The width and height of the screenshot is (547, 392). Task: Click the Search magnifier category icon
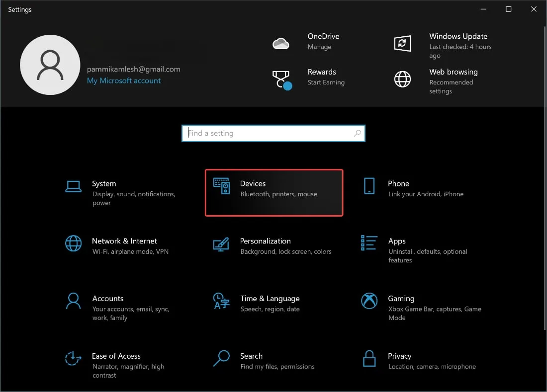[x=221, y=358]
